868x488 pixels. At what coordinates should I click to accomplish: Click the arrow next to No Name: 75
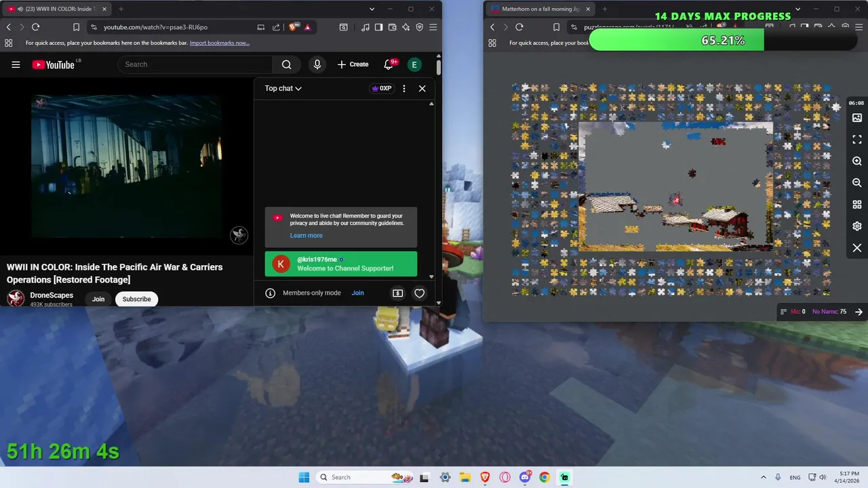coord(859,312)
